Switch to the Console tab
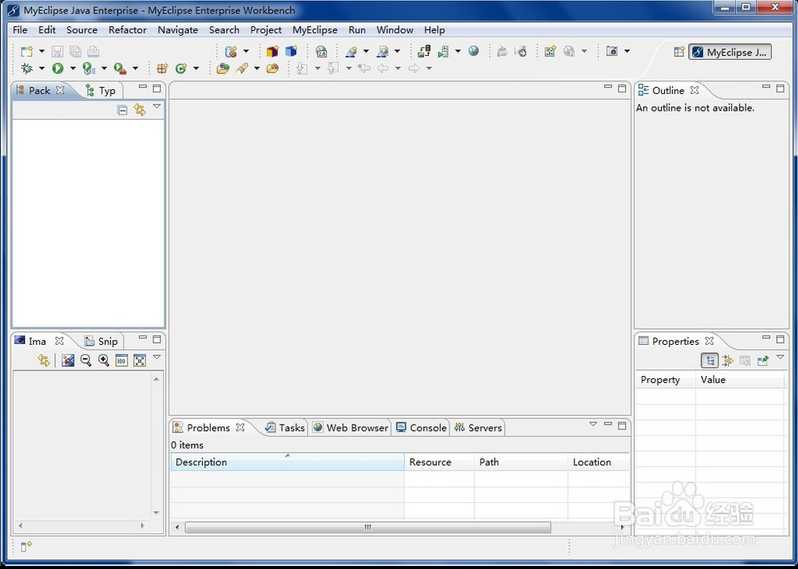The height and width of the screenshot is (569, 798). pyautogui.click(x=421, y=428)
